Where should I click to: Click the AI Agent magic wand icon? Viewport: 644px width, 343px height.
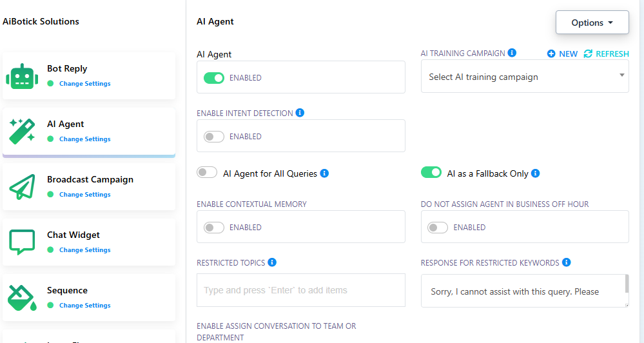(22, 132)
